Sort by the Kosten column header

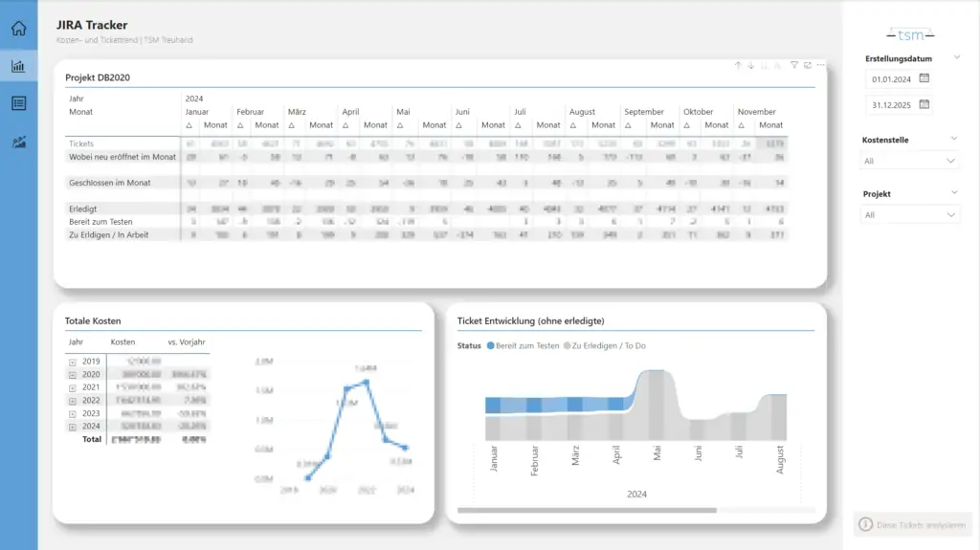pyautogui.click(x=122, y=341)
